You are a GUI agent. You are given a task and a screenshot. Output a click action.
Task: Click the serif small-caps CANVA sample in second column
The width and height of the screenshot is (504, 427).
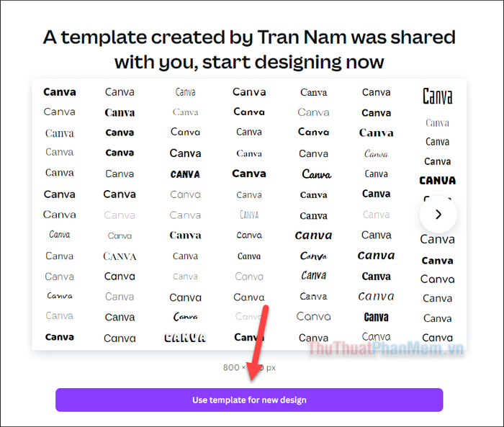[x=120, y=256]
